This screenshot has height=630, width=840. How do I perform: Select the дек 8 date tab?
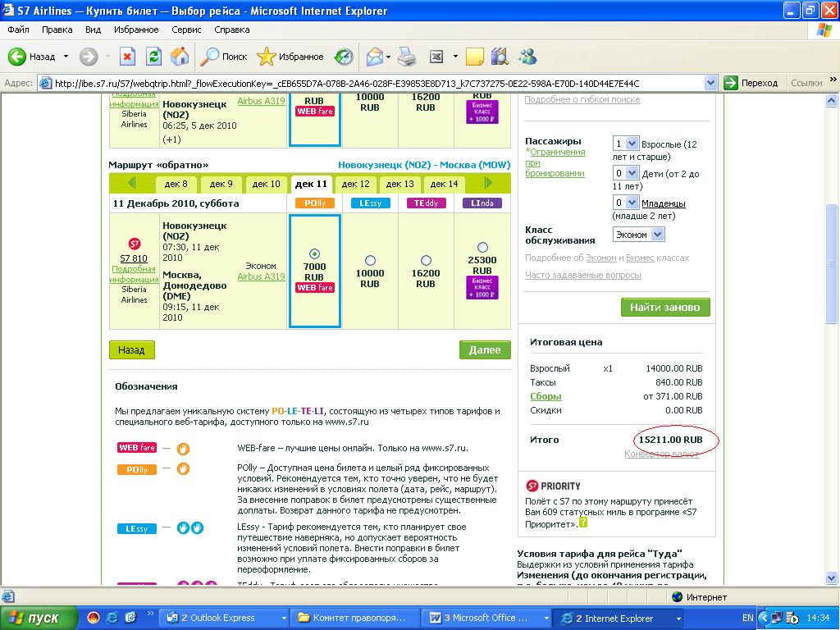point(176,184)
